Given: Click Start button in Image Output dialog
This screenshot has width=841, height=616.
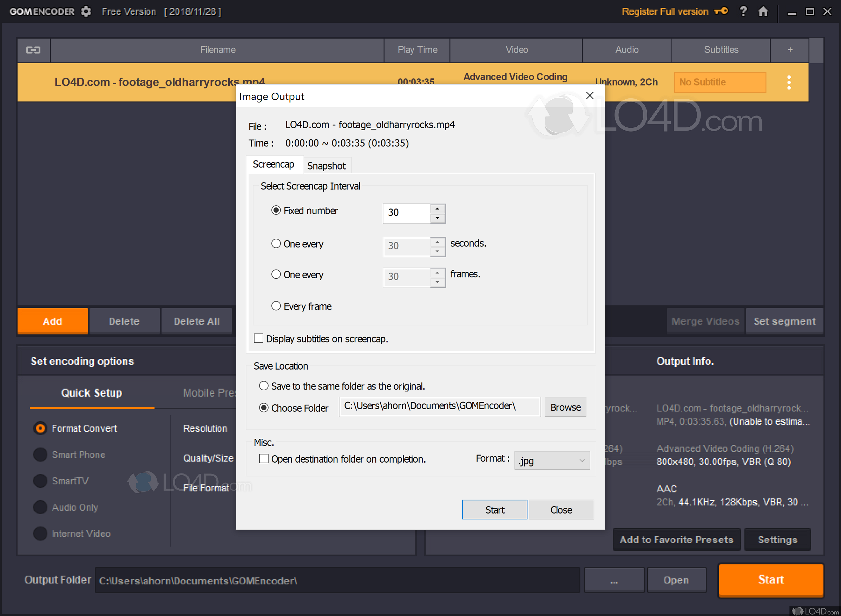Looking at the screenshot, I should coord(494,510).
